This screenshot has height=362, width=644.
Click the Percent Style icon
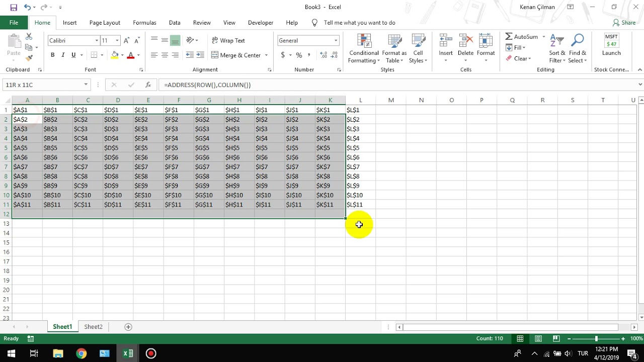299,55
